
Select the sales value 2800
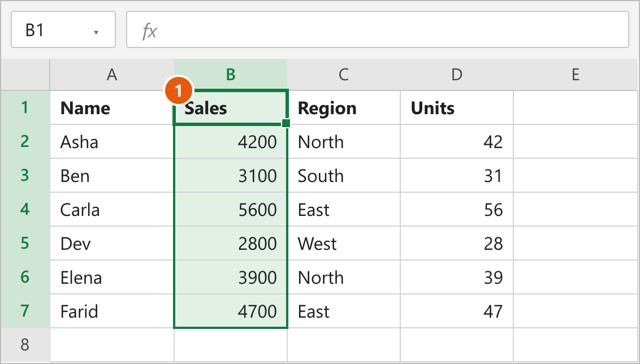231,243
